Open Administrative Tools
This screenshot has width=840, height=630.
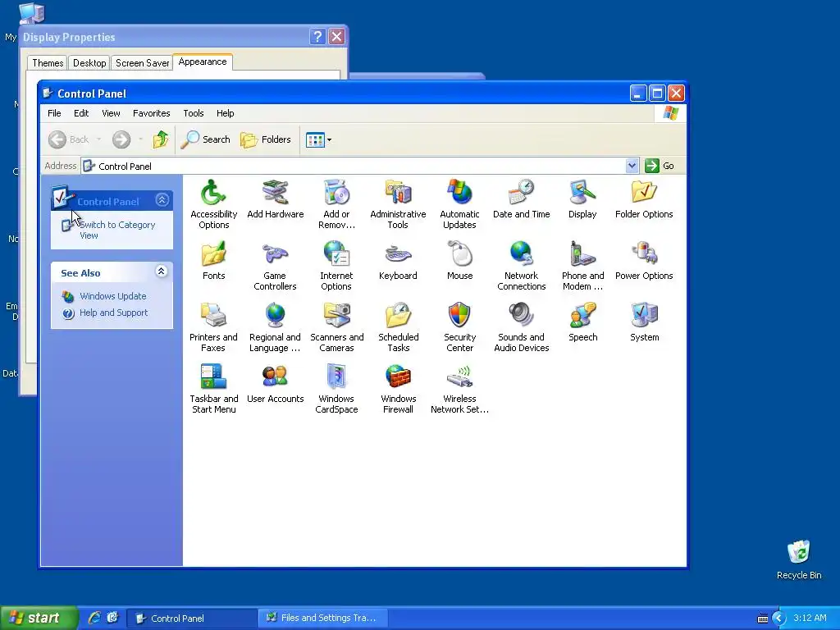pyautogui.click(x=398, y=204)
